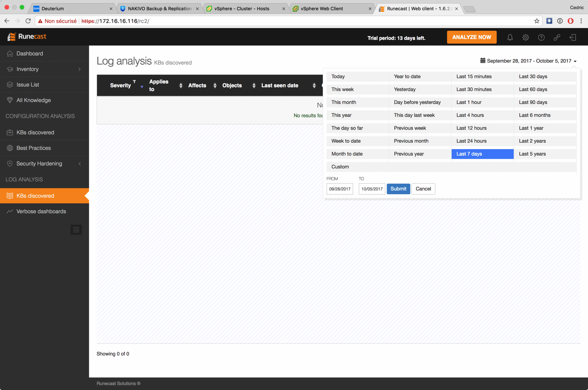
Task: Click the link chain icon in header
Action: pos(557,37)
